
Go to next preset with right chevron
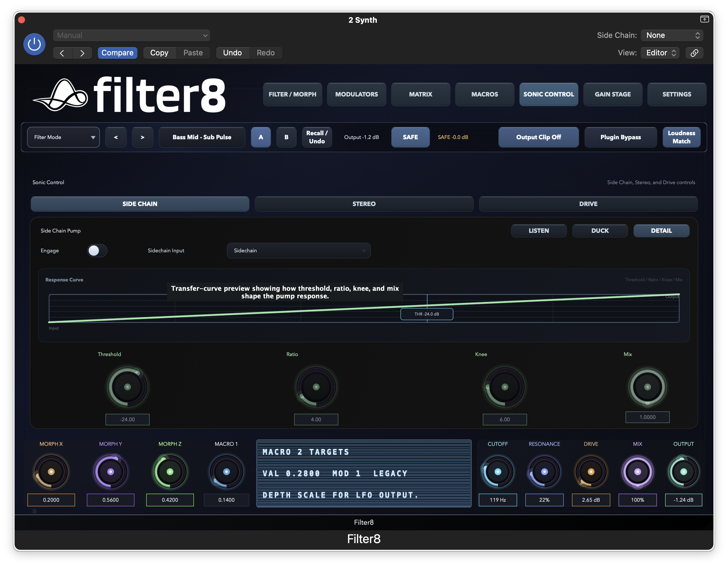point(82,53)
